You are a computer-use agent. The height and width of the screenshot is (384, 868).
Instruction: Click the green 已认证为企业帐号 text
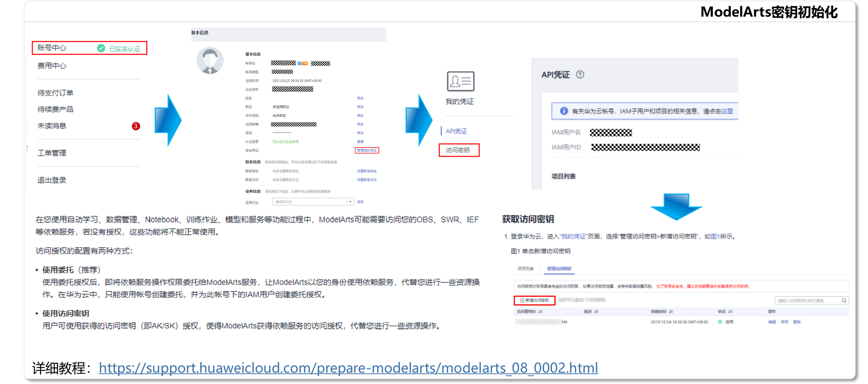(x=285, y=141)
